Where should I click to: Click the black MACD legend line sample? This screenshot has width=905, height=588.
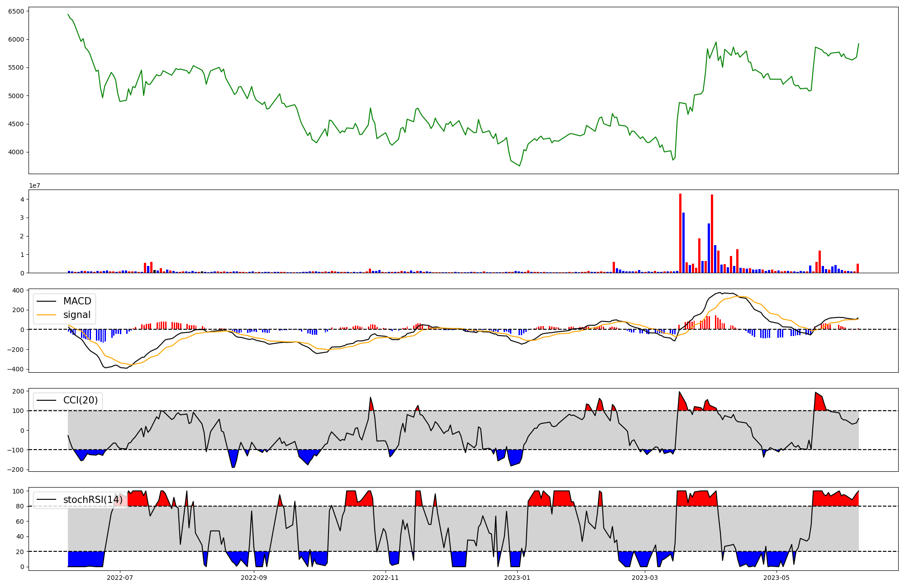click(46, 301)
